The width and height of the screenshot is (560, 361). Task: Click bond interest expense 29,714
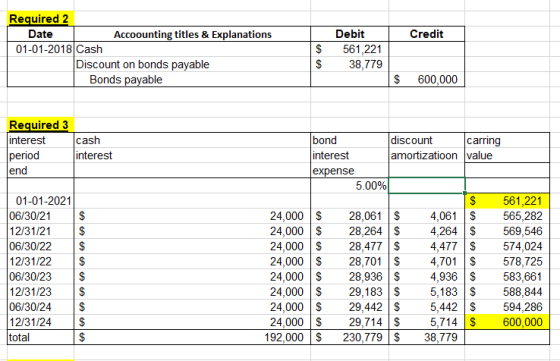tap(350, 322)
